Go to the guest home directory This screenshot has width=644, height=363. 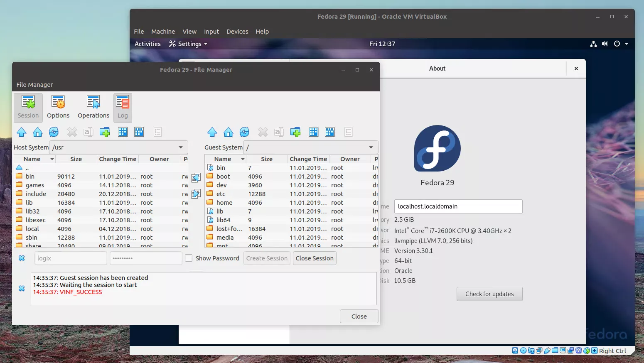(x=228, y=132)
